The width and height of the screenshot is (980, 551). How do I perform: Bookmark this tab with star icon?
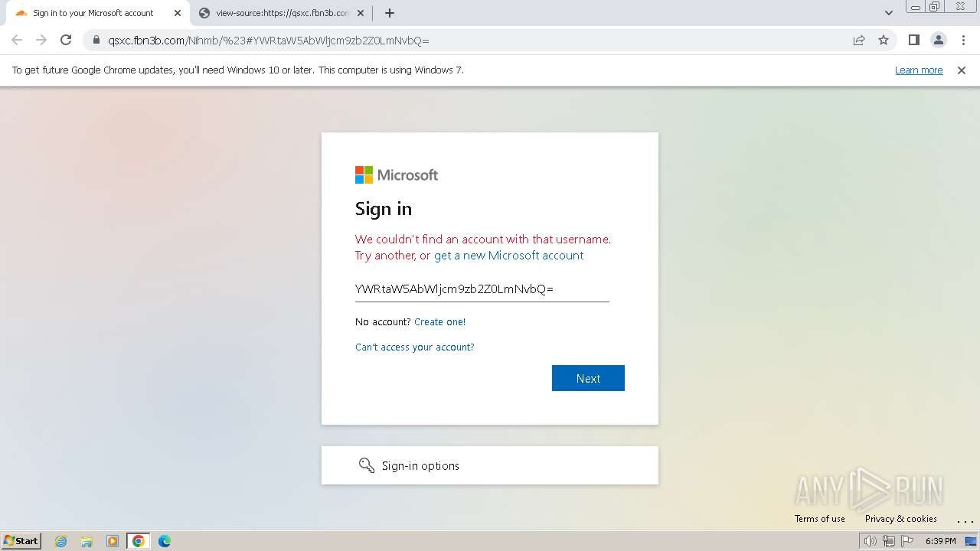click(884, 40)
